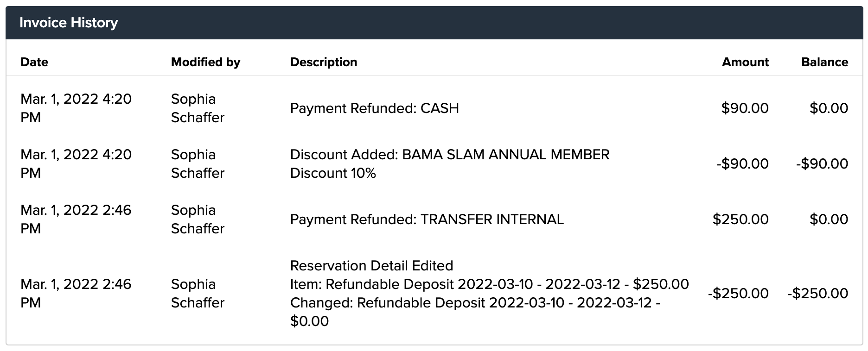Viewport: 868px width, 351px height.
Task: Select the Modified by column header
Action: click(205, 62)
